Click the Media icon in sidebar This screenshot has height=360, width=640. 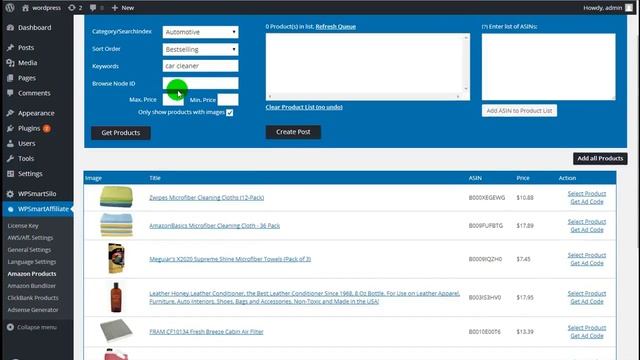coord(10,63)
